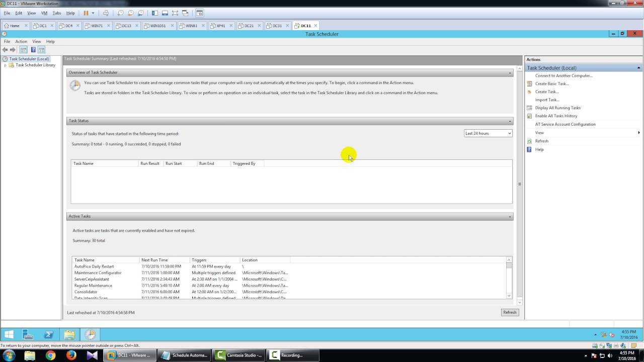Take a VM snapshot using the clock icon
The image size is (644, 362).
coord(120,13)
